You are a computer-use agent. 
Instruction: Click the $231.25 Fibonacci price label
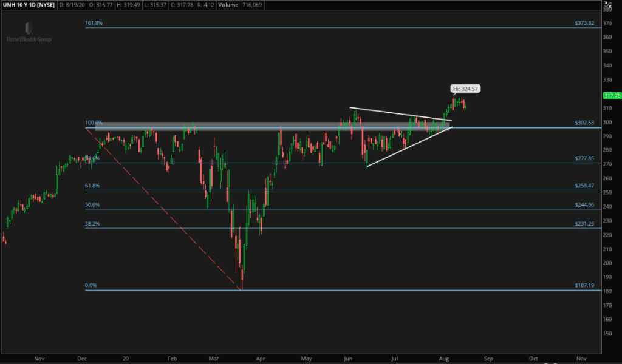coord(584,224)
